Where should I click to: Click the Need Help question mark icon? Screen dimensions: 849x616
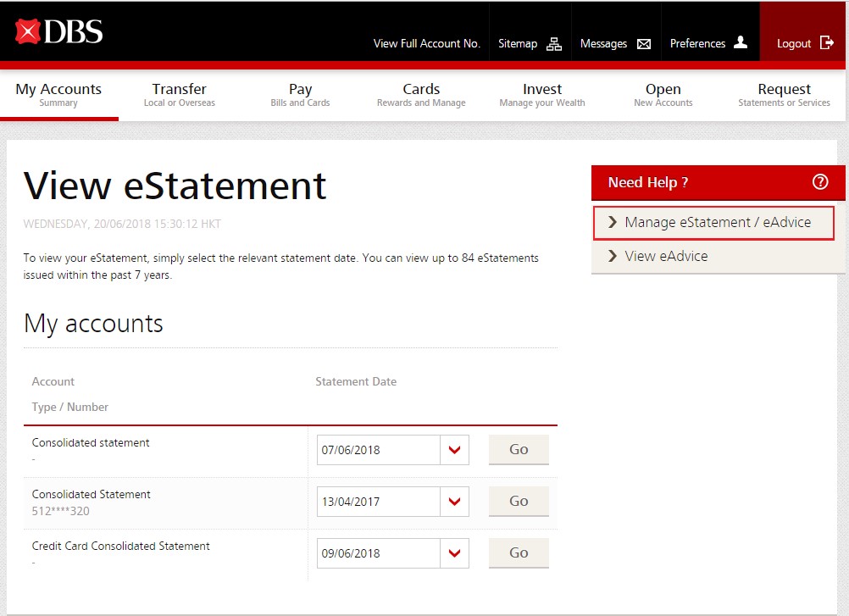819,182
